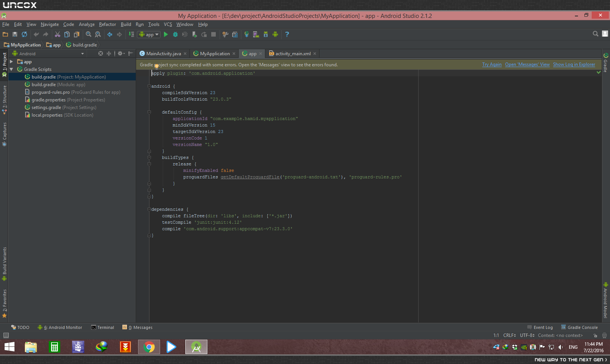Image resolution: width=610 pixels, height=364 pixels.
Task: Open the Build menu
Action: point(126,24)
